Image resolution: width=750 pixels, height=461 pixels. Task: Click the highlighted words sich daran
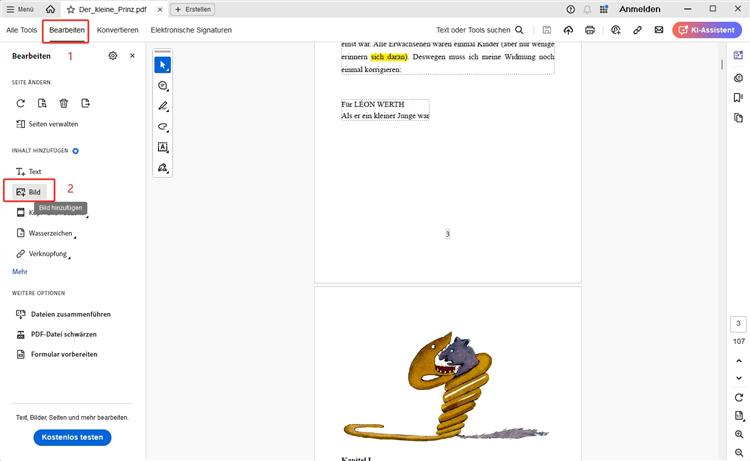(389, 57)
